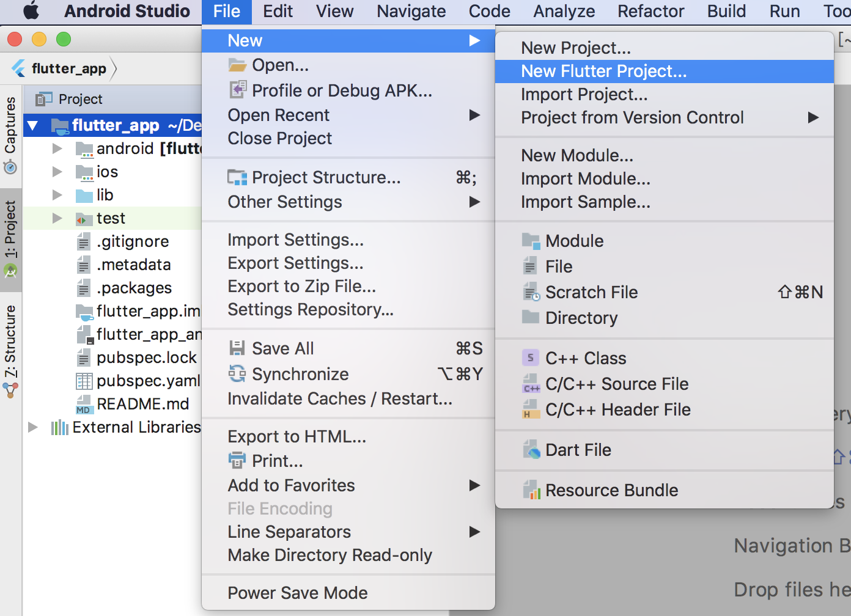Click the C++ Class icon
This screenshot has width=851, height=616.
tap(530, 358)
